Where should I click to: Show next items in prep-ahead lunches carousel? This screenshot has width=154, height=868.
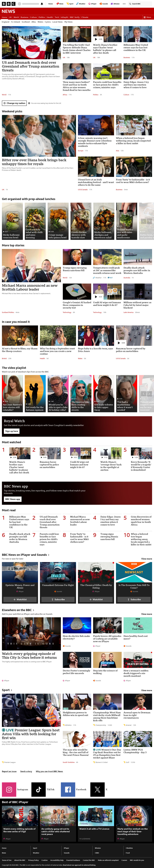point(149,221)
